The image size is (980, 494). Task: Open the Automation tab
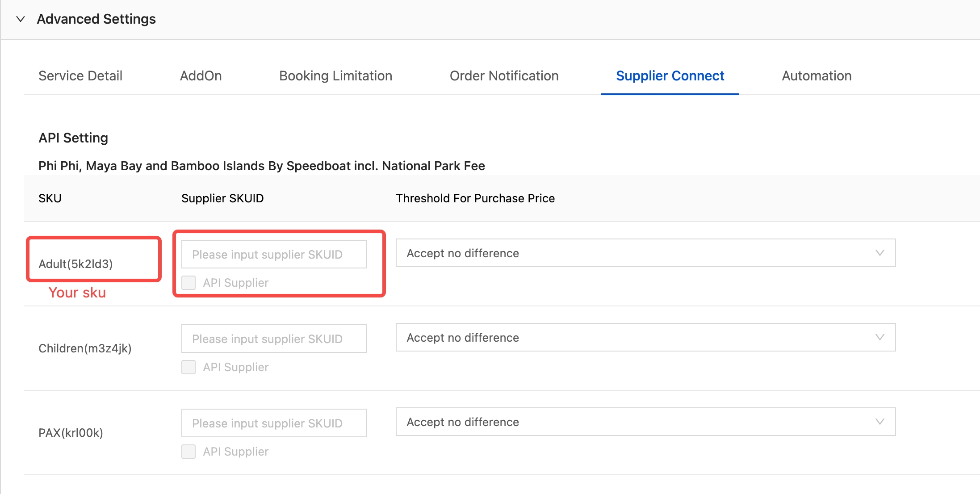[816, 76]
